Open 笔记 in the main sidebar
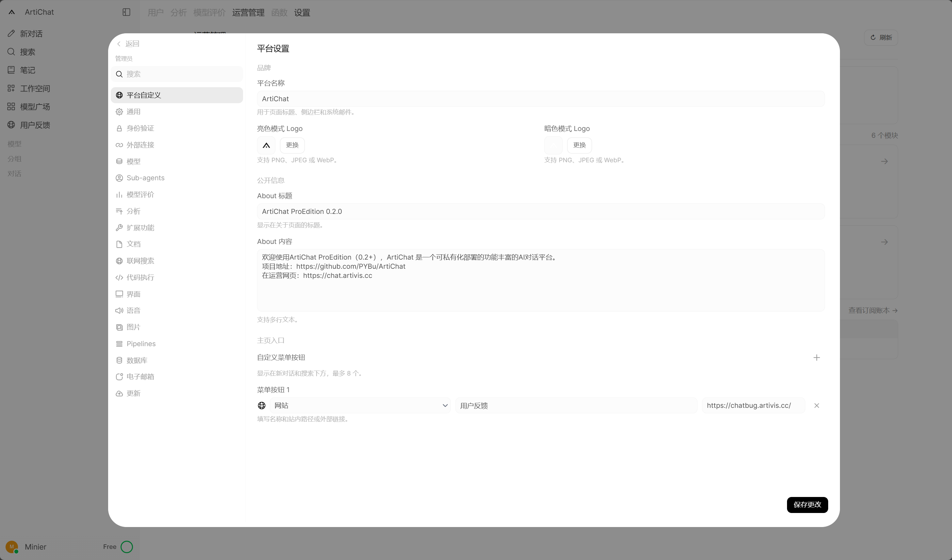952x560 pixels. point(21,70)
